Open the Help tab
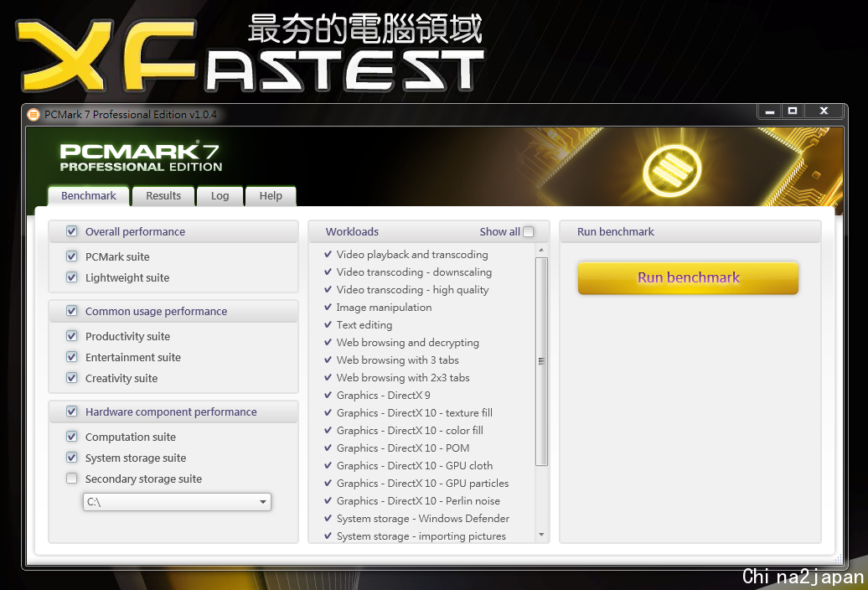 click(x=271, y=196)
